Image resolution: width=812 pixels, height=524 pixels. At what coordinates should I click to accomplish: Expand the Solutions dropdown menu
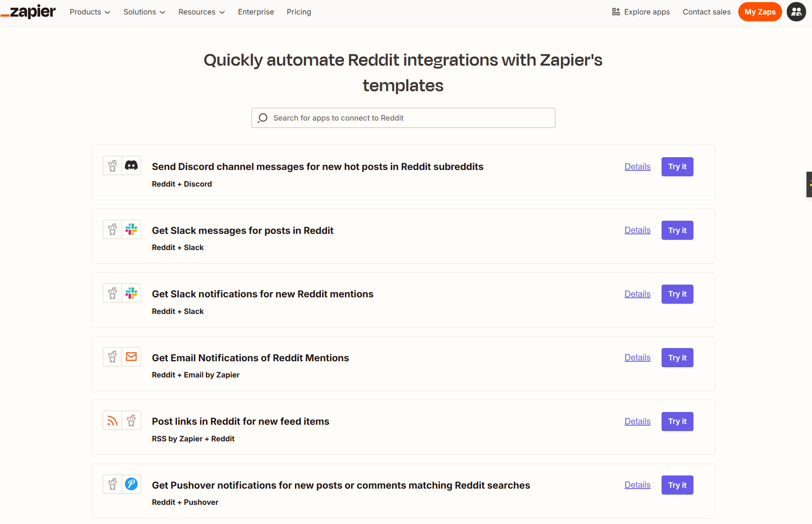(x=144, y=12)
